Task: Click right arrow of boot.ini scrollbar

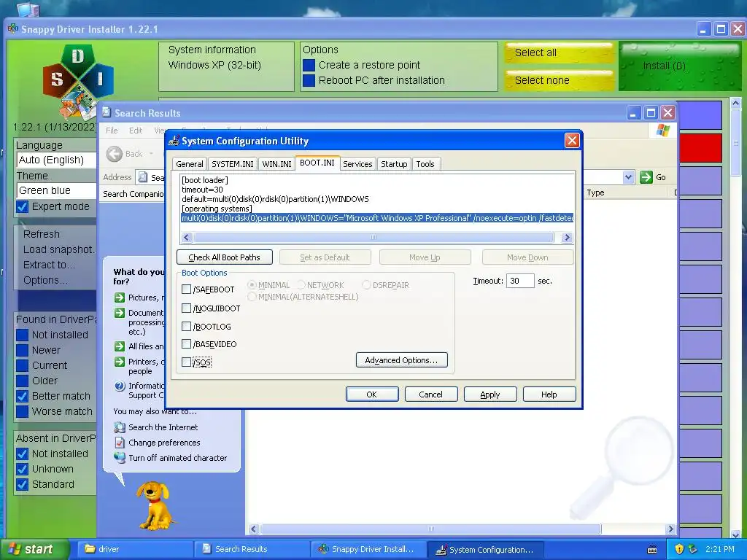Action: pos(566,237)
